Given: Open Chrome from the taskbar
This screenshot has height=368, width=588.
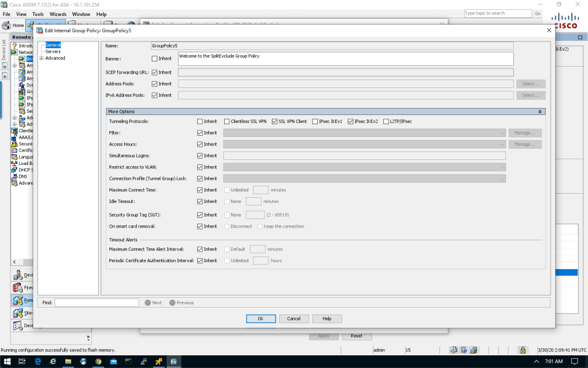Looking at the screenshot, I should pyautogui.click(x=98, y=361).
